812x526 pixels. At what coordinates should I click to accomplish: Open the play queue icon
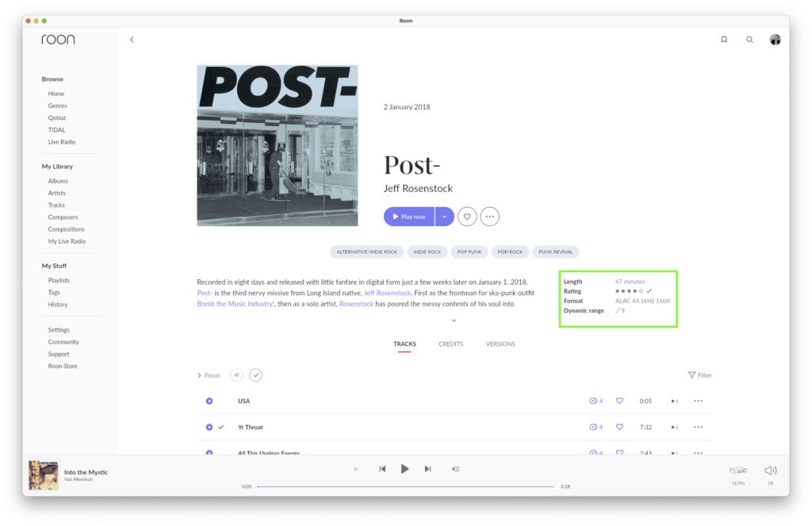point(456,469)
